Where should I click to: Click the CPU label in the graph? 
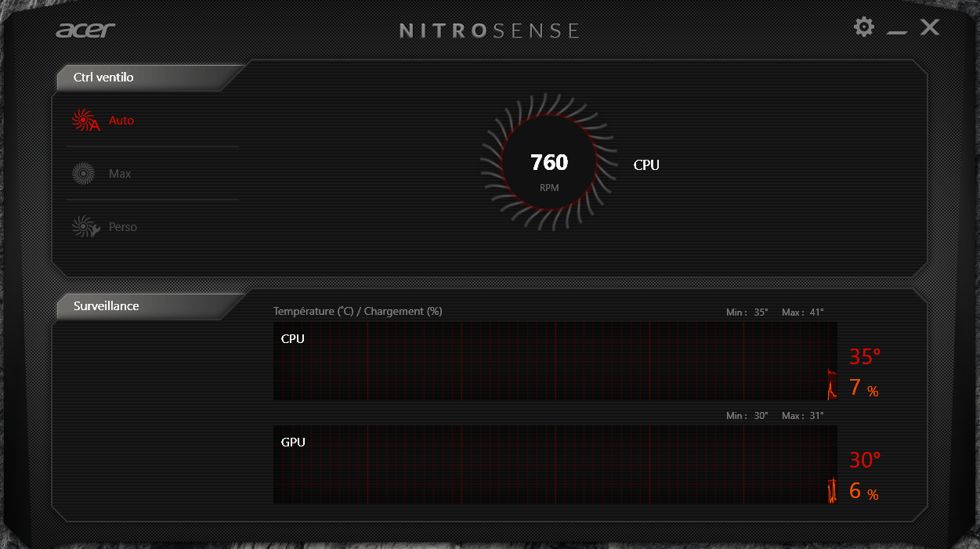click(x=293, y=339)
